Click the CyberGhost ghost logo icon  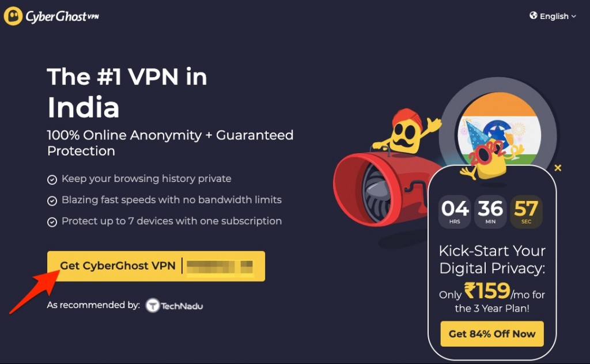tap(14, 16)
